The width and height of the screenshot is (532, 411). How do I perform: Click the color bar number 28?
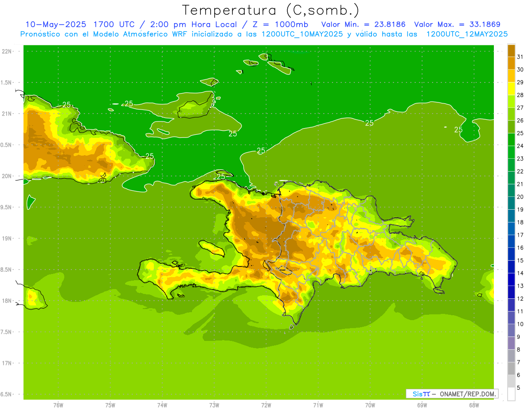[x=520, y=95]
